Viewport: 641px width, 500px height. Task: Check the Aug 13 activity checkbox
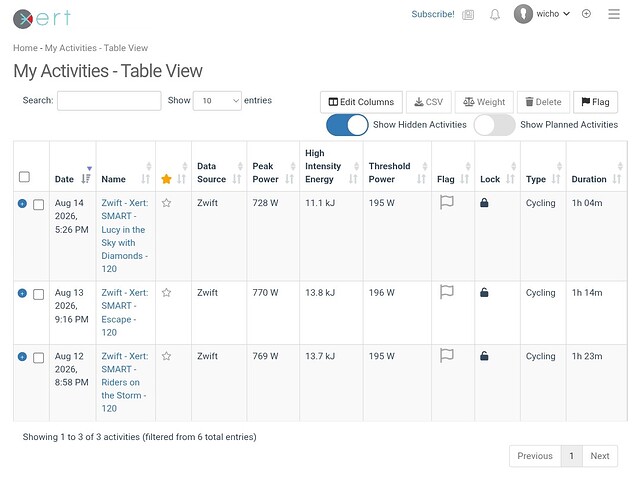[38, 294]
